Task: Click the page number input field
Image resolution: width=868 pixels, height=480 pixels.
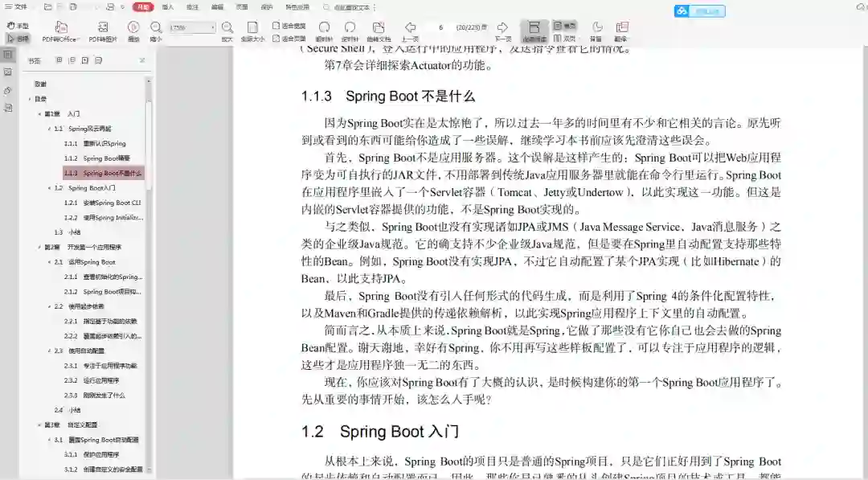Action: point(441,27)
